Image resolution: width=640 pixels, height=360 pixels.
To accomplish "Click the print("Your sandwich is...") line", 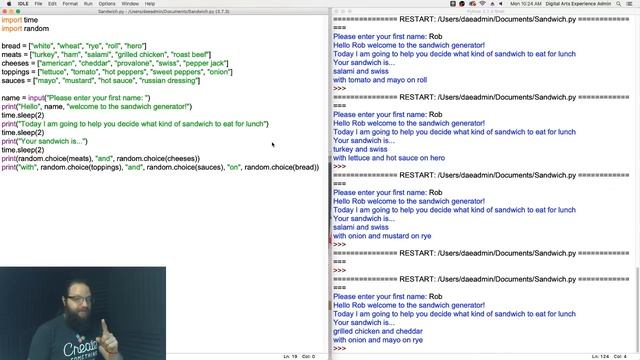I will [44, 141].
